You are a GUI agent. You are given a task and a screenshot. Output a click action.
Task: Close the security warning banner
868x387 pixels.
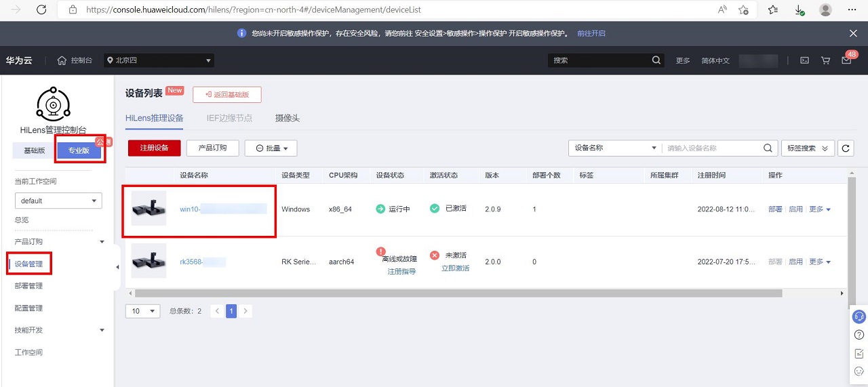pyautogui.click(x=853, y=33)
